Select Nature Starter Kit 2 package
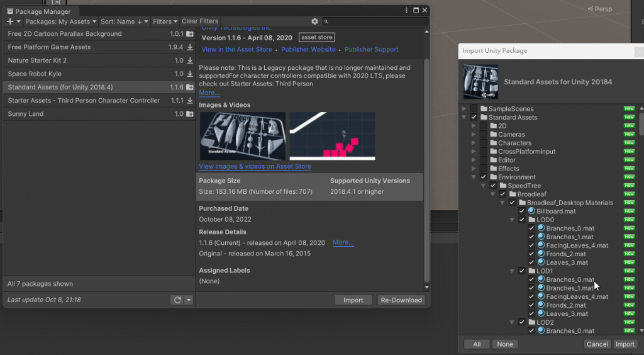 click(x=99, y=60)
